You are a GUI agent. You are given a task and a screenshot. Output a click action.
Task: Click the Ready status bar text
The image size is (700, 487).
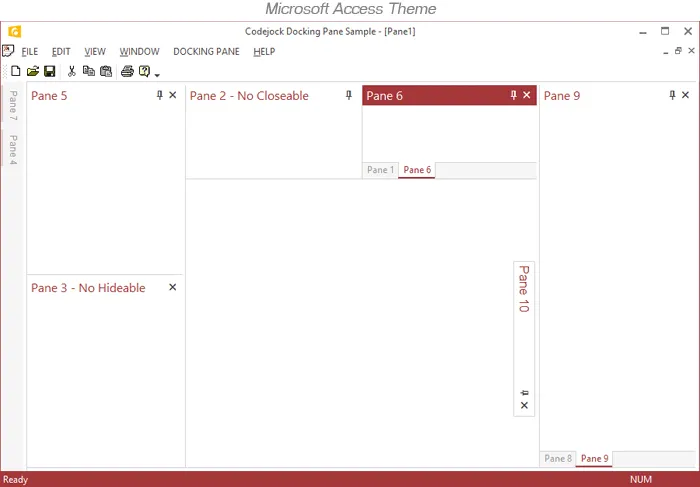[16, 480]
